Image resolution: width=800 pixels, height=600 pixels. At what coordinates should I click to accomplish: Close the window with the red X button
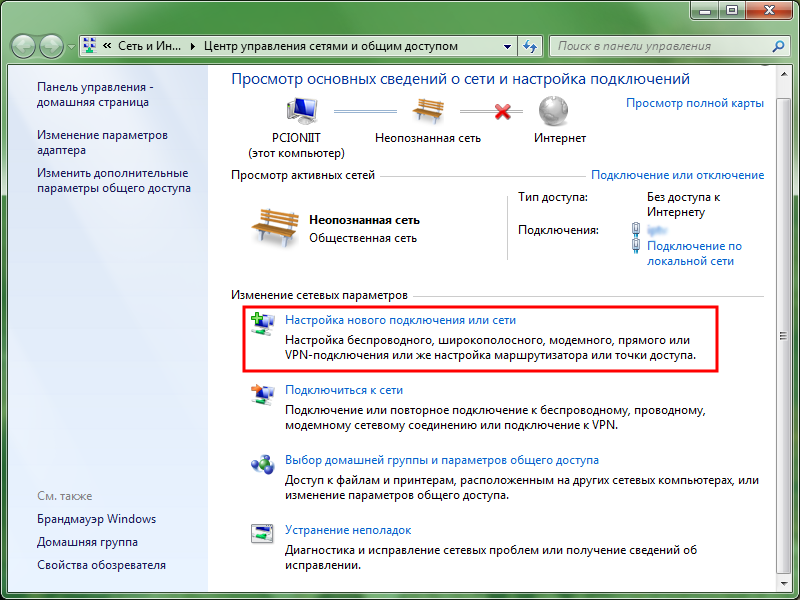tap(769, 10)
